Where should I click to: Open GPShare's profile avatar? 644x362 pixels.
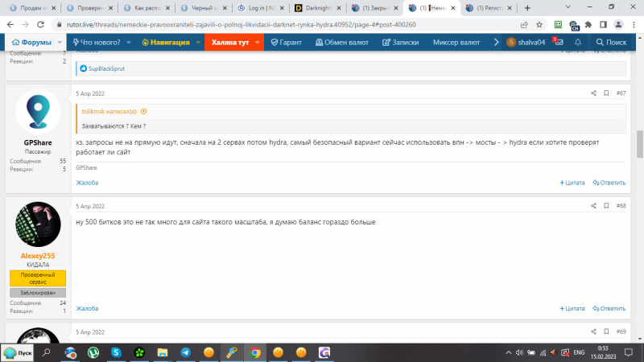coord(38,112)
